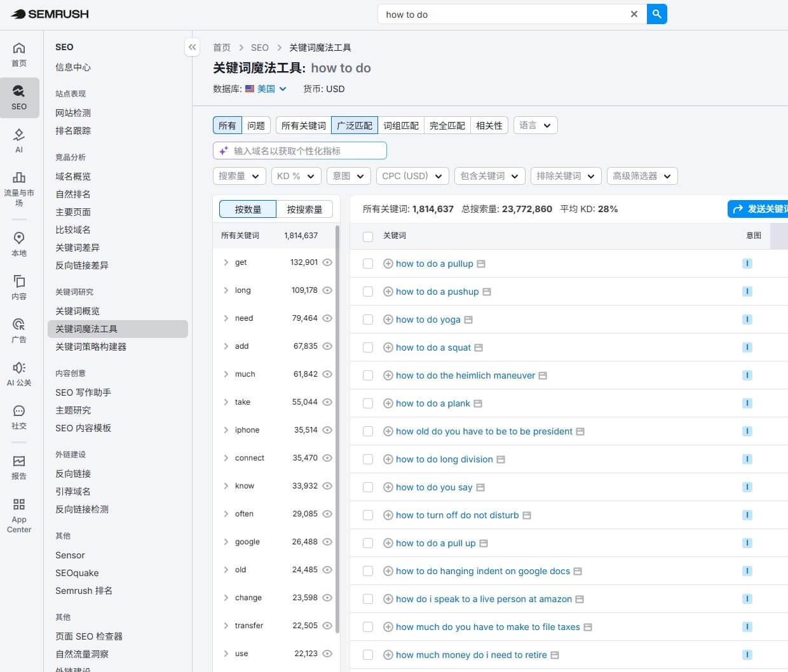Check 'how to do the heimlich maneuver' checkbox
The image size is (788, 672).
pyautogui.click(x=368, y=375)
